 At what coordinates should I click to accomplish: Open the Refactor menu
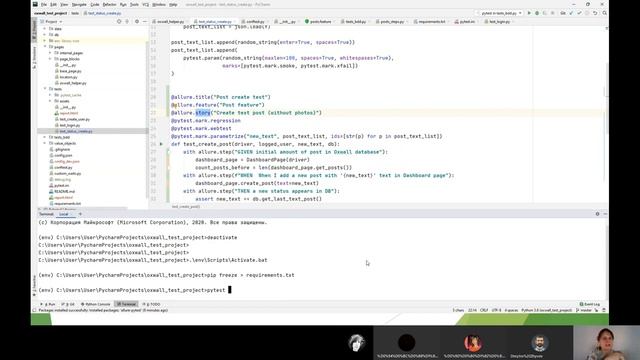(x=109, y=4)
